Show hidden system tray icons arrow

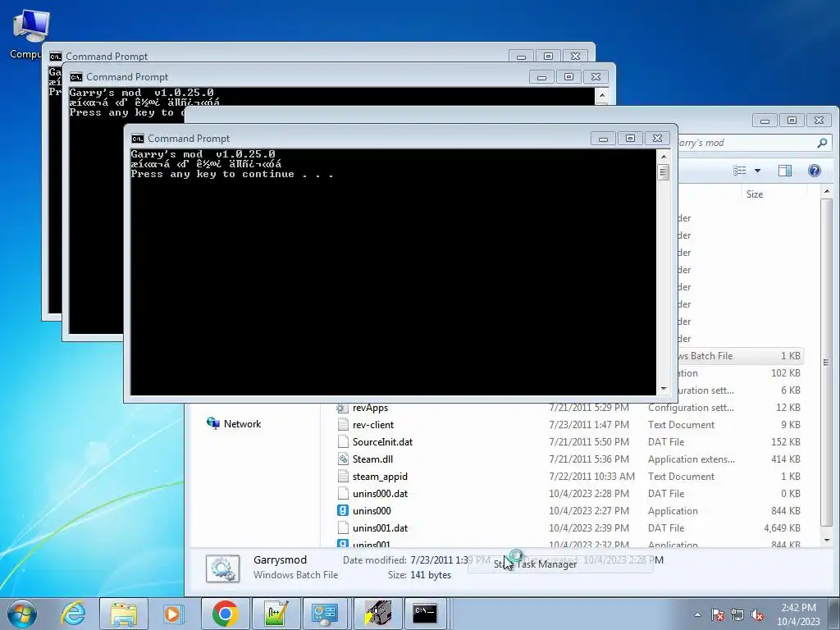click(x=697, y=614)
